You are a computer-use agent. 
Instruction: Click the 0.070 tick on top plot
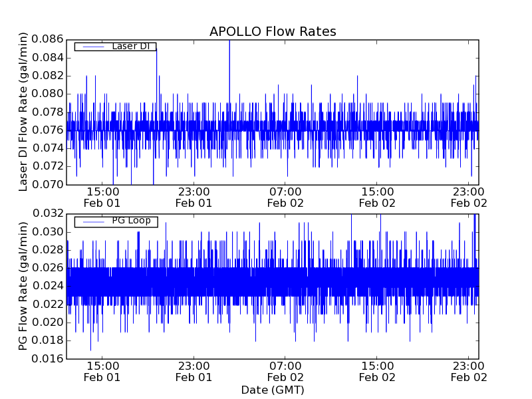tap(47, 185)
